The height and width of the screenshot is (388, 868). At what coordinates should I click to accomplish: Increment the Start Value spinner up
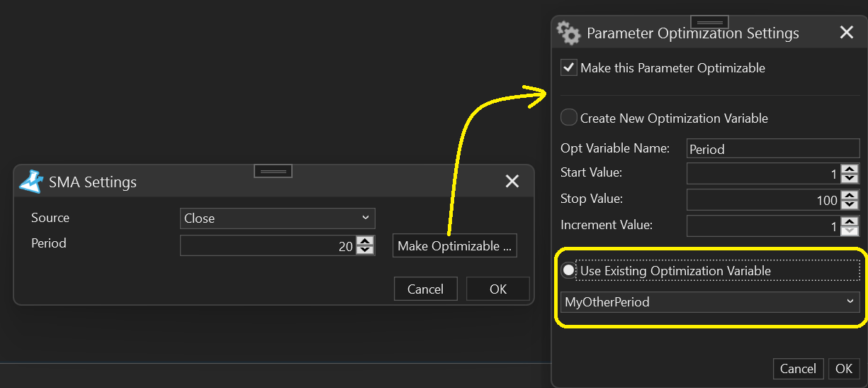click(x=850, y=169)
